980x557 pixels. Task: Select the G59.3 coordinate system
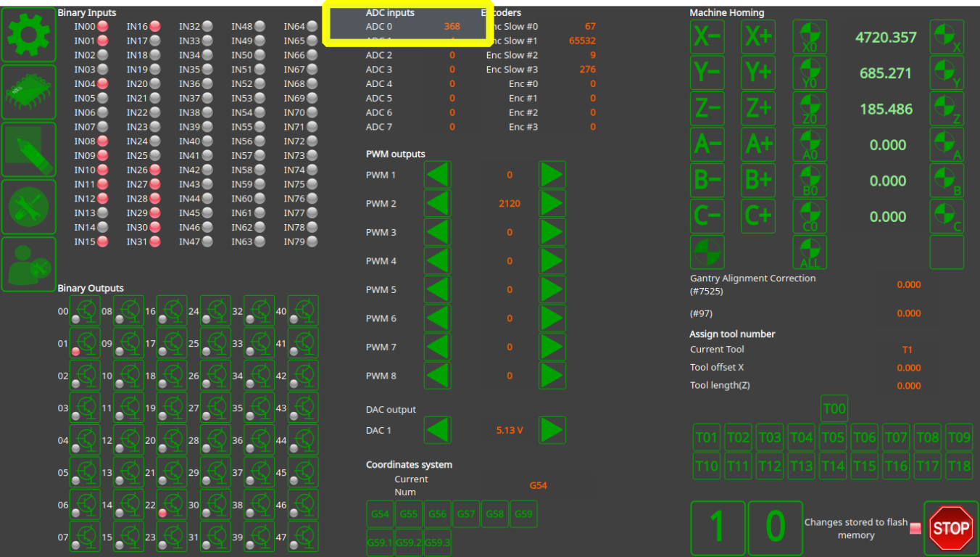pos(436,542)
